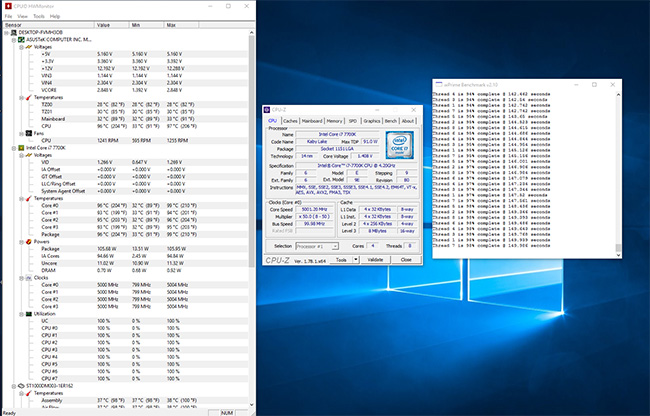Click the wPrime Benchmark title bar icon
650x416 pixels.
(x=439, y=85)
